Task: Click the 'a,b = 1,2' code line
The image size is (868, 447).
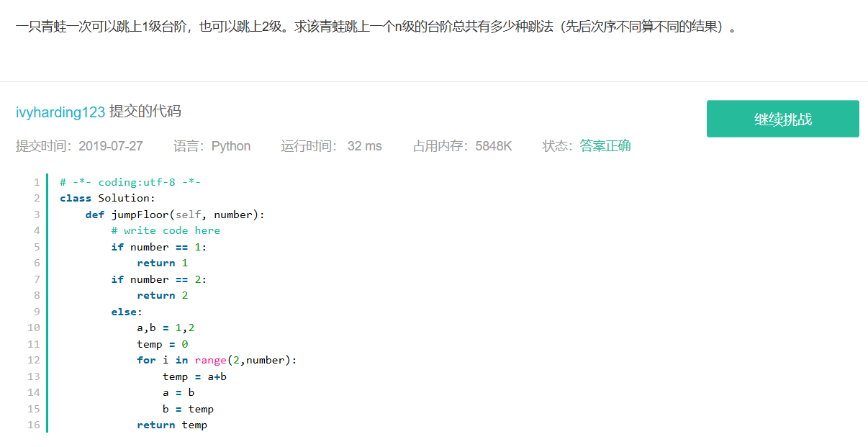Action: point(166,328)
